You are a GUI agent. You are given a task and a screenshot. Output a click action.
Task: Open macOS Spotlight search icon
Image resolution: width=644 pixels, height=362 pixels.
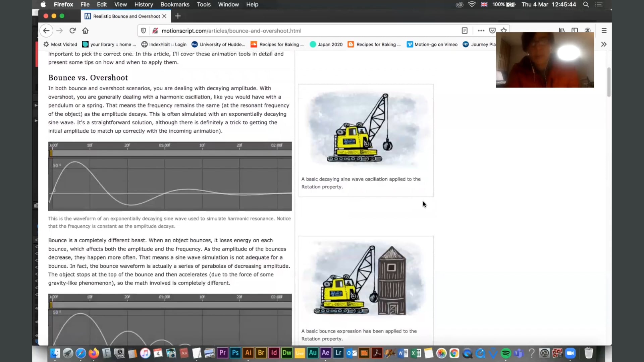click(586, 4)
